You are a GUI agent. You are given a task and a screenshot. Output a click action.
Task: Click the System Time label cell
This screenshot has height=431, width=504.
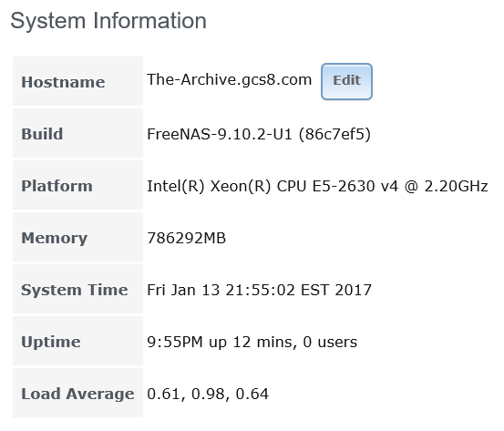click(x=77, y=289)
